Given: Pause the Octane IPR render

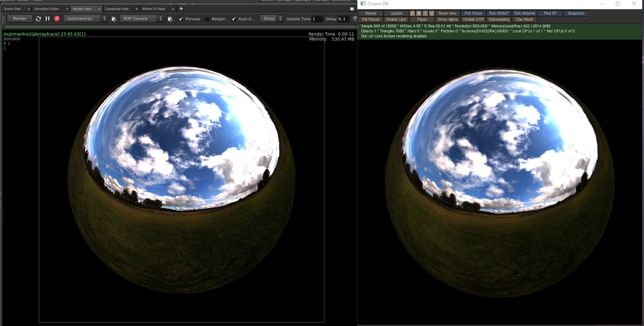Looking at the screenshot, I should pos(422,20).
